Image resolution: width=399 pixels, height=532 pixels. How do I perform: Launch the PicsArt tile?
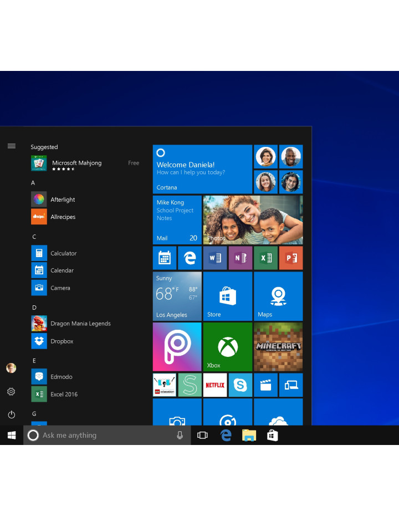point(177,347)
